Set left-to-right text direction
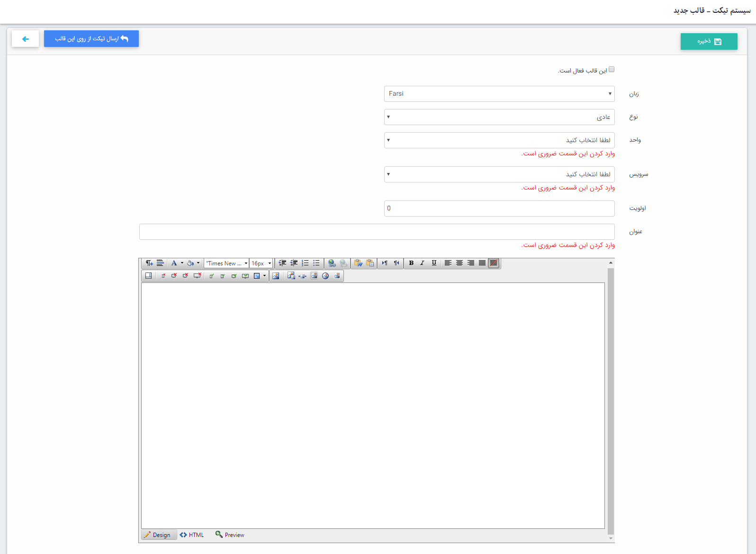756x554 pixels. (x=385, y=263)
